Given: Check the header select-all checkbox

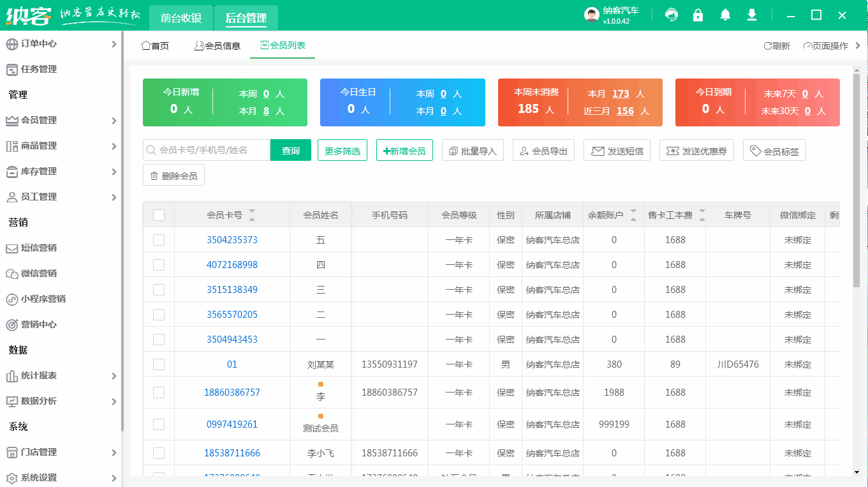Looking at the screenshot, I should point(159,214).
